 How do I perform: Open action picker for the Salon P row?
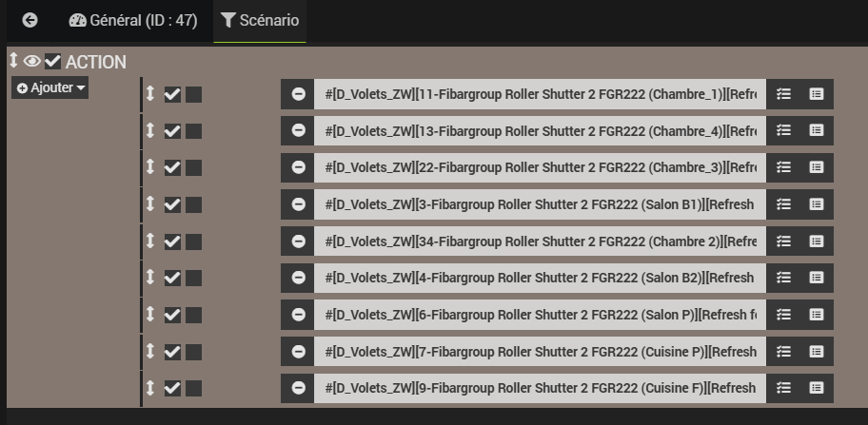(x=783, y=315)
